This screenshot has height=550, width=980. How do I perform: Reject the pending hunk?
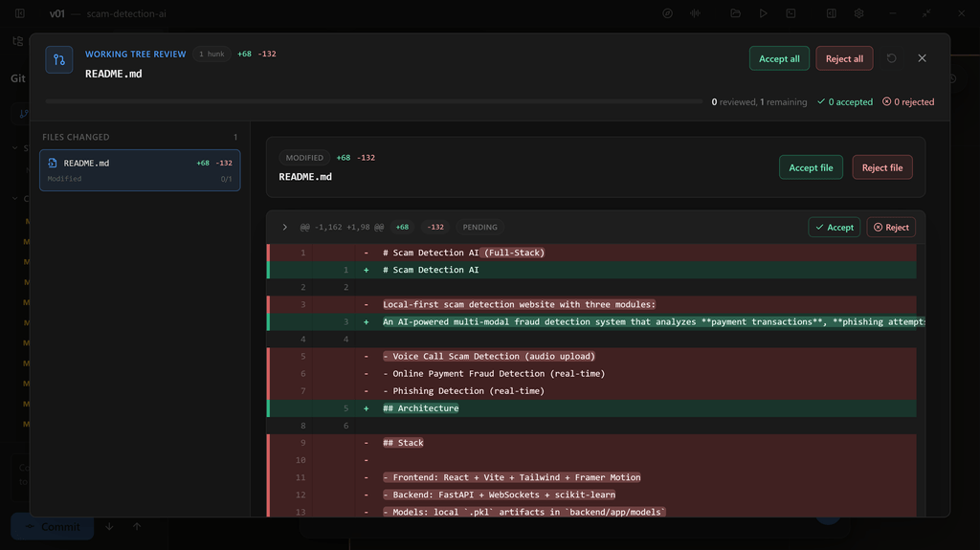tap(891, 227)
